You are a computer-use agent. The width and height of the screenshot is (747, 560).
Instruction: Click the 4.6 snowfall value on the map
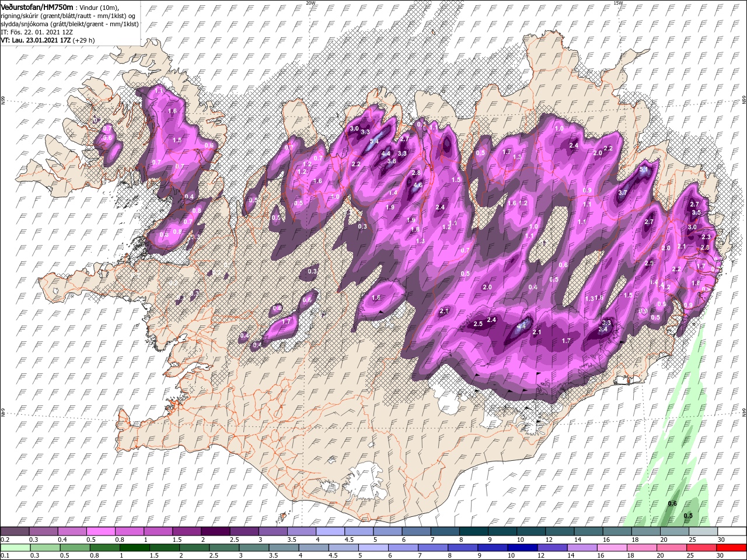pyautogui.click(x=418, y=185)
